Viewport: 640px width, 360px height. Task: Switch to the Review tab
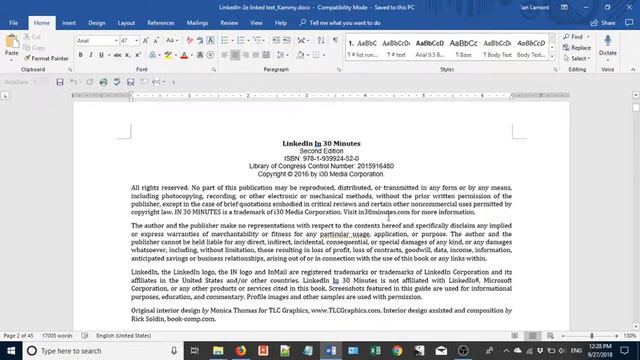(229, 23)
